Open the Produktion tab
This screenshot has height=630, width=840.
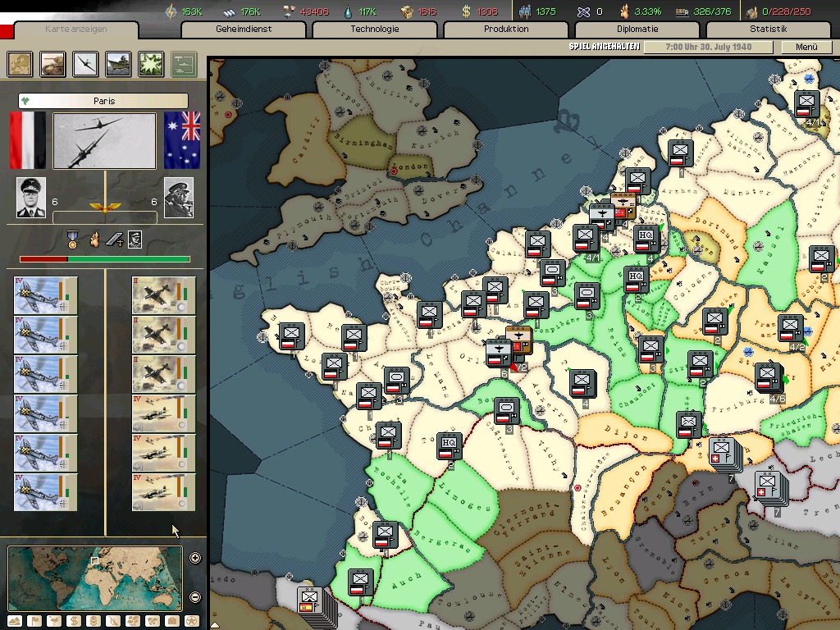[x=506, y=30]
